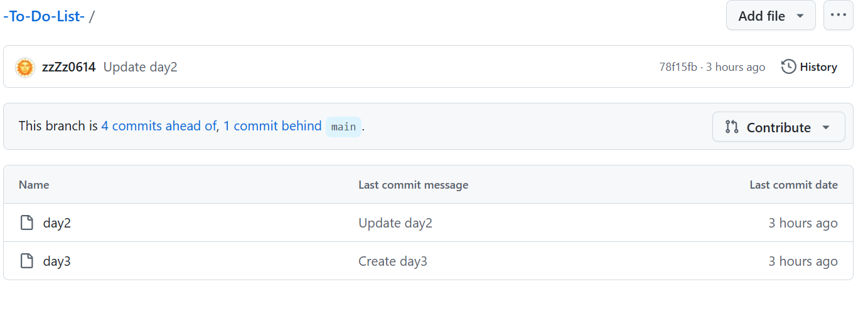868x309 pixels.
Task: Open the latest commit message 'Update day2'
Action: pos(141,67)
